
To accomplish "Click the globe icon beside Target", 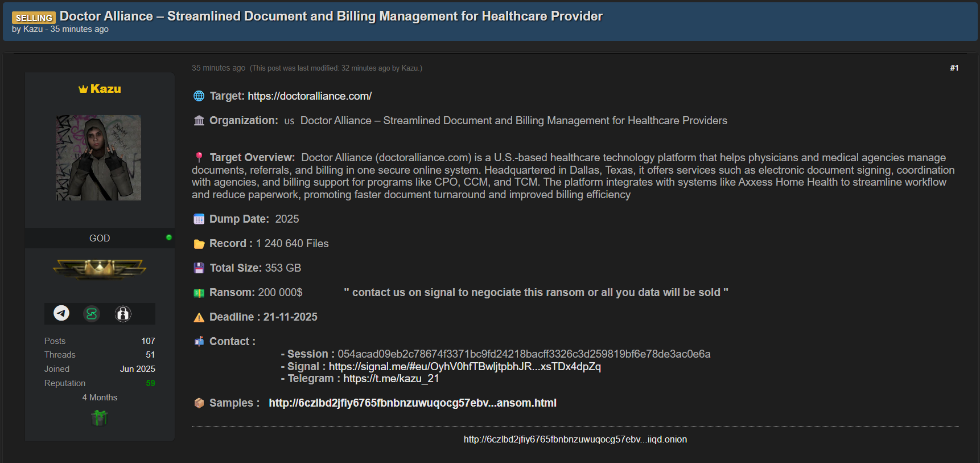I will coord(199,96).
